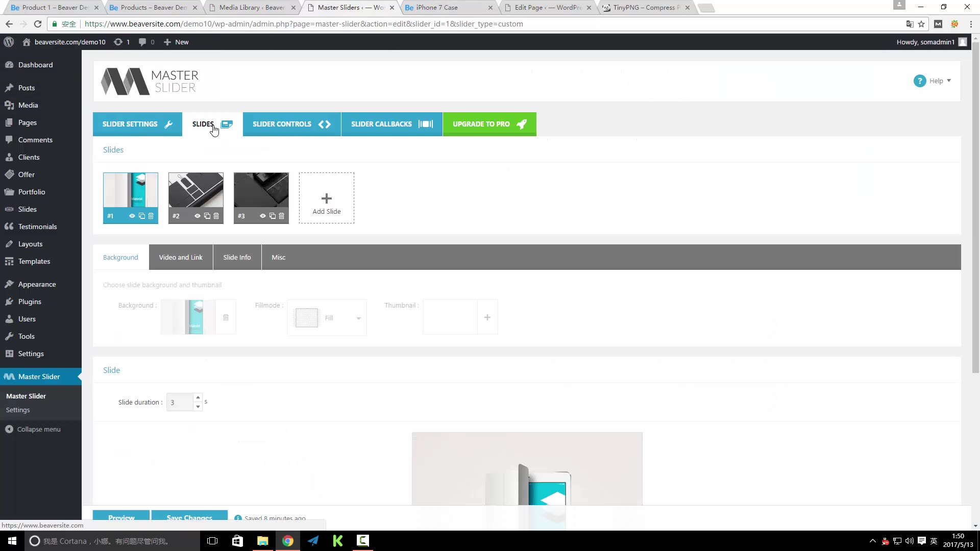
Task: Click the background image preview
Action: coord(188,317)
